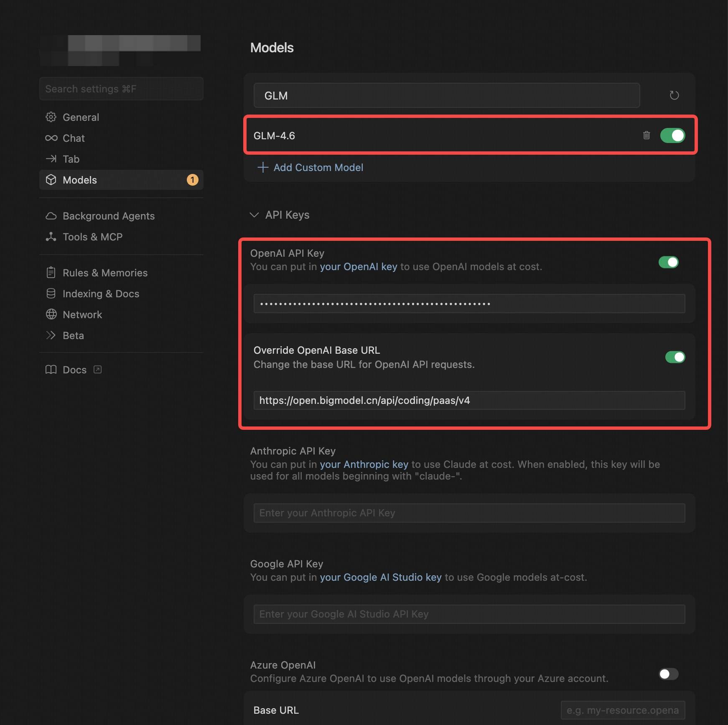Open the Beta section from sidebar
728x725 pixels.
(x=51, y=335)
